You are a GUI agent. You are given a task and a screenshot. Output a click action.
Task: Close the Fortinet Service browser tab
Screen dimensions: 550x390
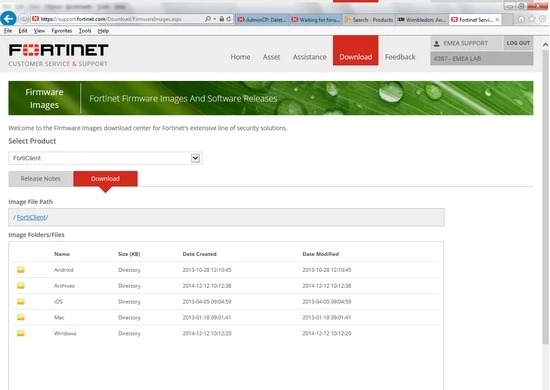coord(497,20)
